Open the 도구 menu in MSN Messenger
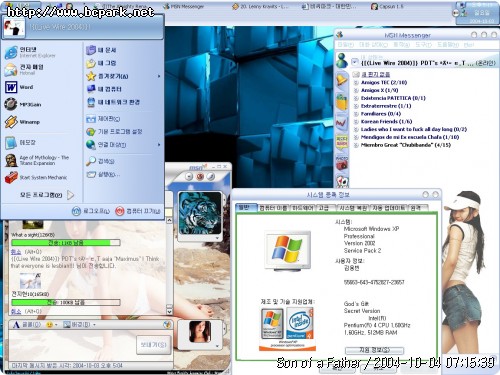The width and height of the screenshot is (500, 375). [x=423, y=45]
